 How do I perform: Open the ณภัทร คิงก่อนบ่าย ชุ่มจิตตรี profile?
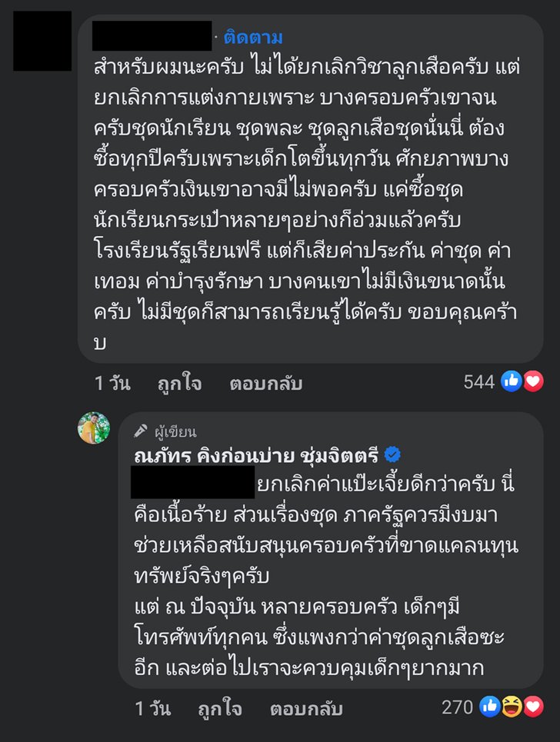[257, 455]
